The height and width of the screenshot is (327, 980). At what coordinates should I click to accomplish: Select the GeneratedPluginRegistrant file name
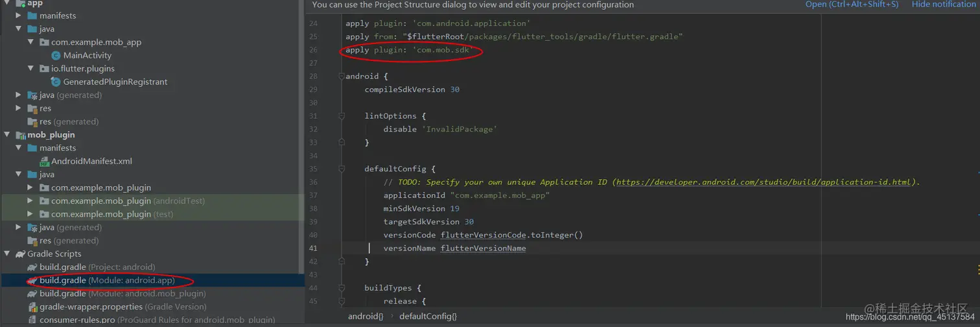(115, 82)
